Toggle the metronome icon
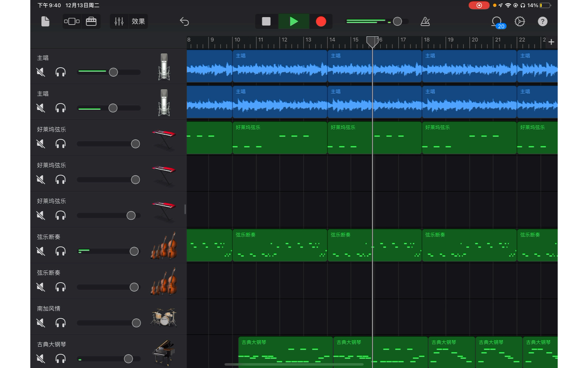 point(425,21)
